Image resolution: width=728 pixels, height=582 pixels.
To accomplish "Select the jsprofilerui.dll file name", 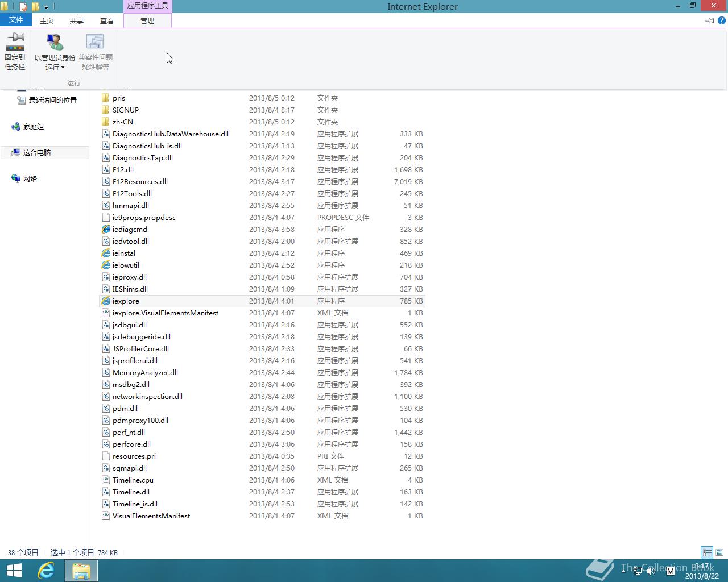I will pyautogui.click(x=135, y=361).
